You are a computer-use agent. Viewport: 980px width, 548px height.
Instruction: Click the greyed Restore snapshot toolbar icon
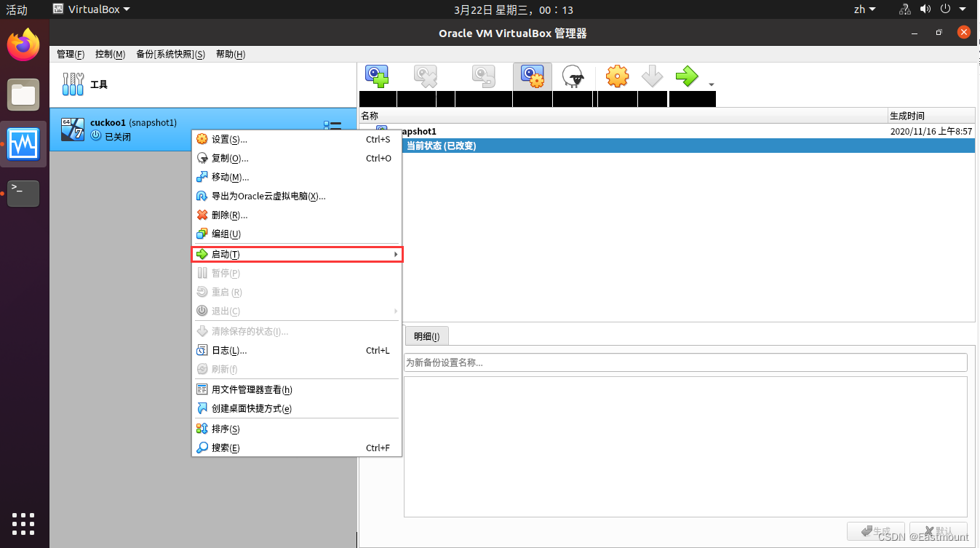coord(483,76)
